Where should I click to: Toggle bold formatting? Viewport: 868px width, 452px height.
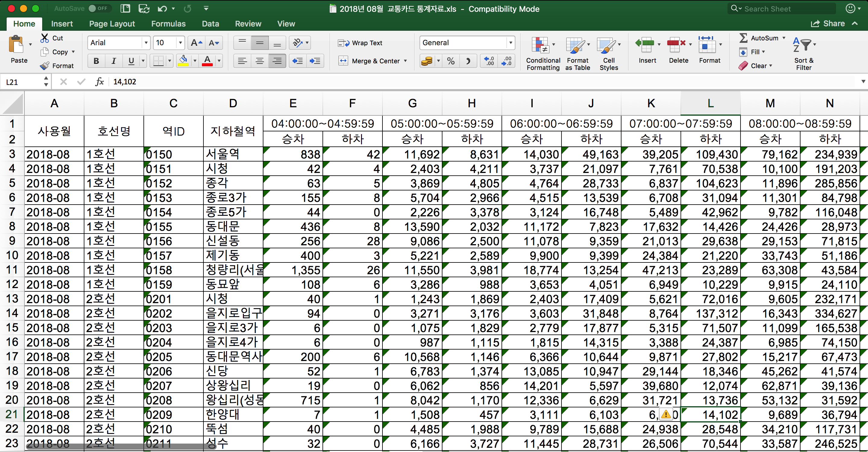point(96,61)
